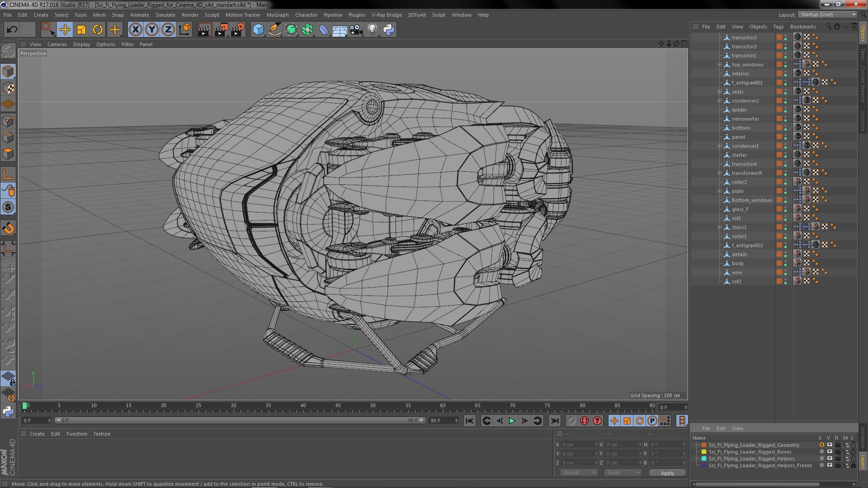This screenshot has width=868, height=488.
Task: Open the MoGraph menu
Action: coord(278,15)
